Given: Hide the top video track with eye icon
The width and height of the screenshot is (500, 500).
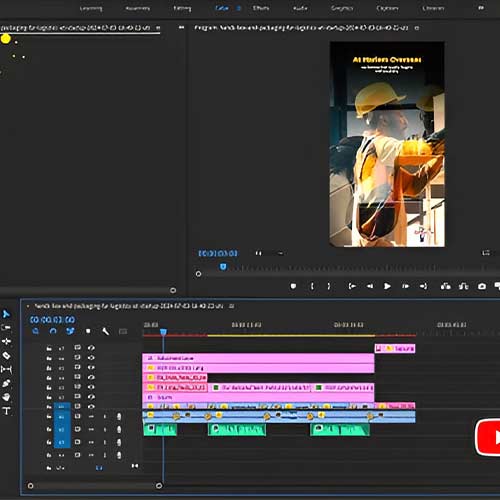Looking at the screenshot, I should pyautogui.click(x=91, y=348).
